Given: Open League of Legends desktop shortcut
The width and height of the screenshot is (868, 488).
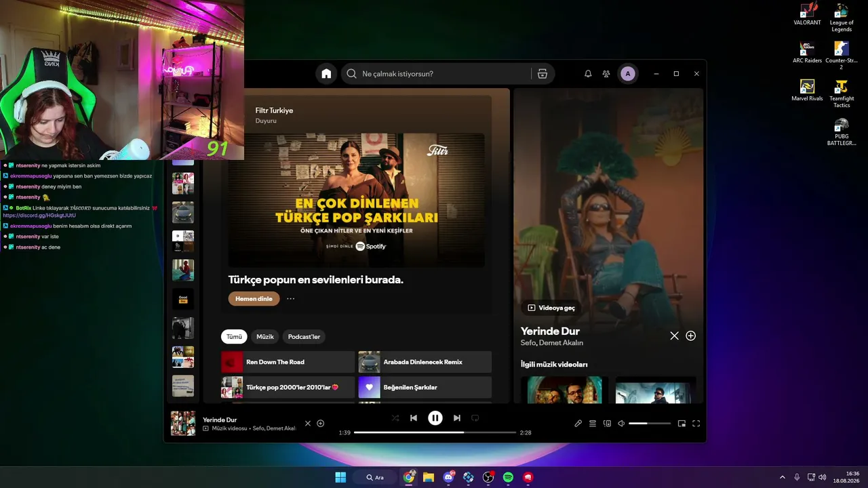Looking at the screenshot, I should pyautogui.click(x=842, y=18).
